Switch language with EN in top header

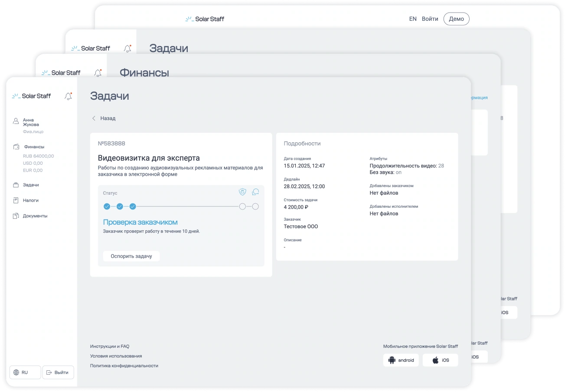click(x=413, y=19)
